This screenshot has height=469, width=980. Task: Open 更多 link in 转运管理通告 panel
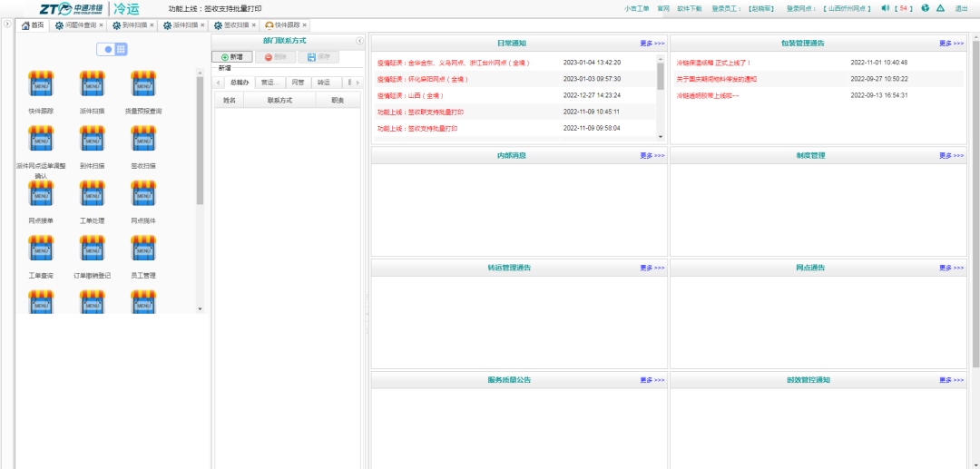click(652, 268)
